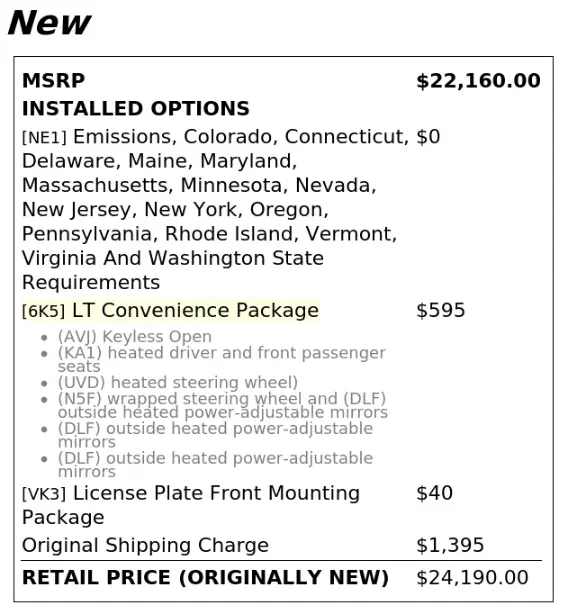Image resolution: width=561 pixels, height=611 pixels.
Task: Click the MSRP label
Action: (53, 81)
